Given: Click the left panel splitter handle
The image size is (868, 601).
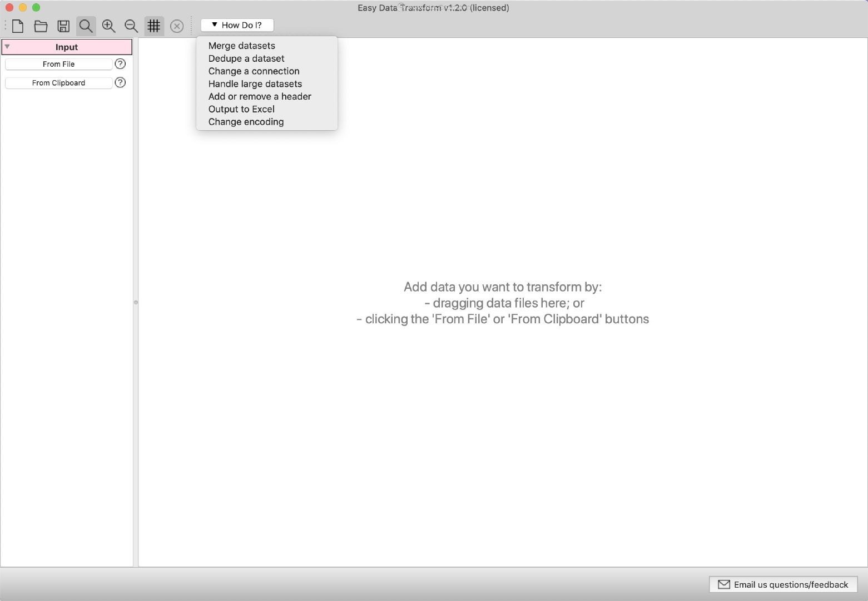Looking at the screenshot, I should tap(136, 303).
